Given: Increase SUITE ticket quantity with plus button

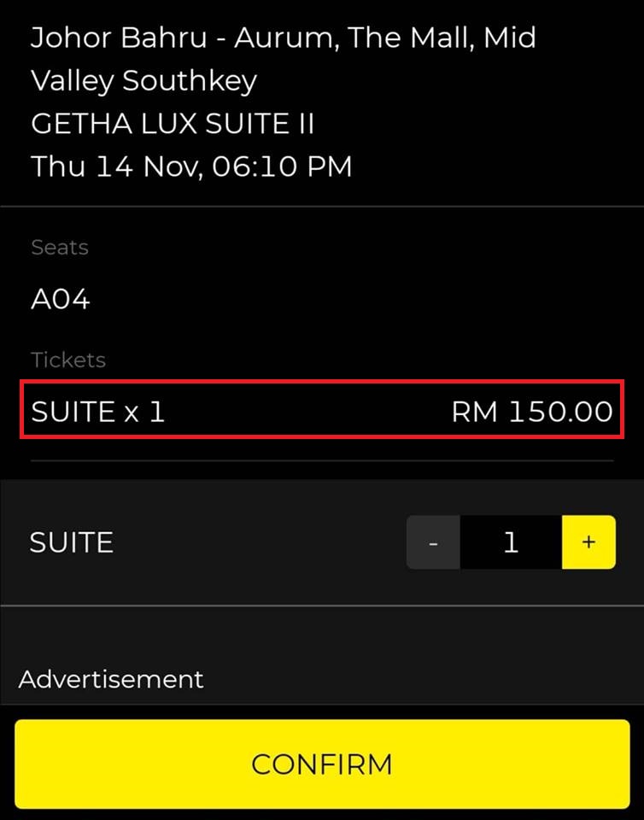Looking at the screenshot, I should click(x=588, y=542).
